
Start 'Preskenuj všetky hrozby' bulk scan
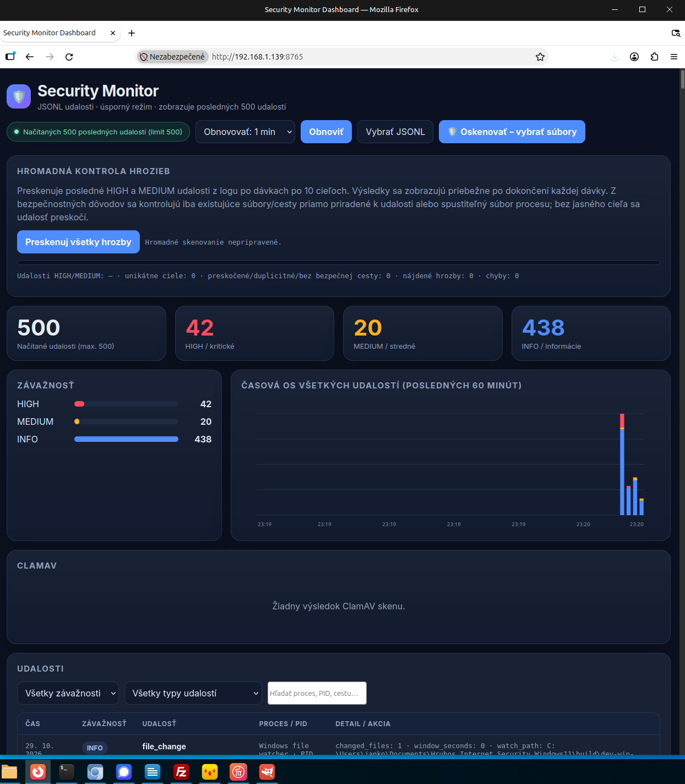(x=78, y=242)
